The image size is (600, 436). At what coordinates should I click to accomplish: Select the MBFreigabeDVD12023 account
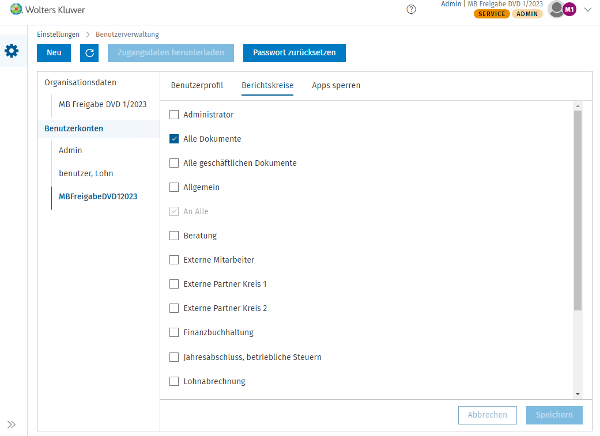tap(98, 196)
